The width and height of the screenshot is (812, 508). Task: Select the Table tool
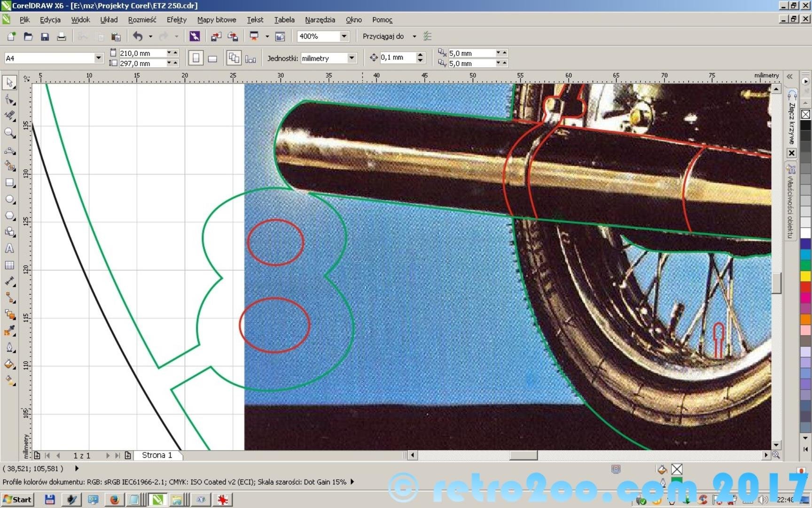click(x=9, y=265)
